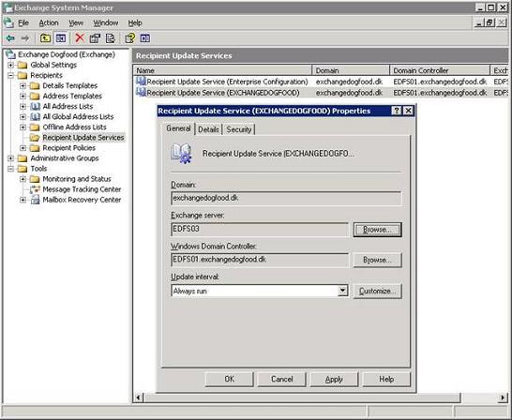Click the All Address Lists book icon

(x=35, y=106)
